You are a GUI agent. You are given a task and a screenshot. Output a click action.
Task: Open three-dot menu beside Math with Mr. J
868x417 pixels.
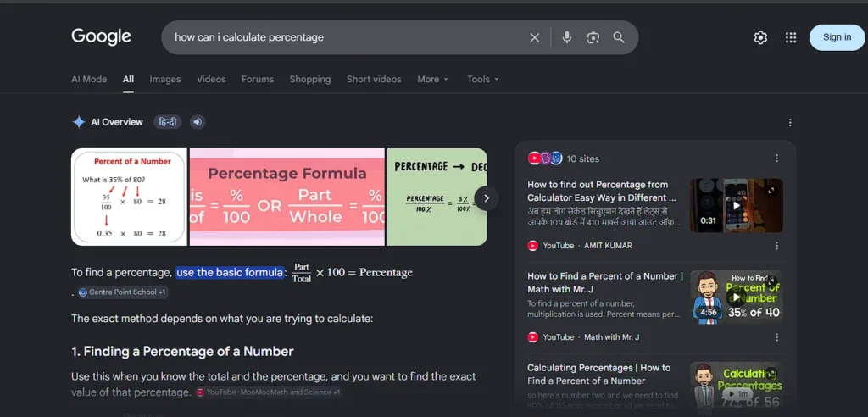tap(776, 336)
